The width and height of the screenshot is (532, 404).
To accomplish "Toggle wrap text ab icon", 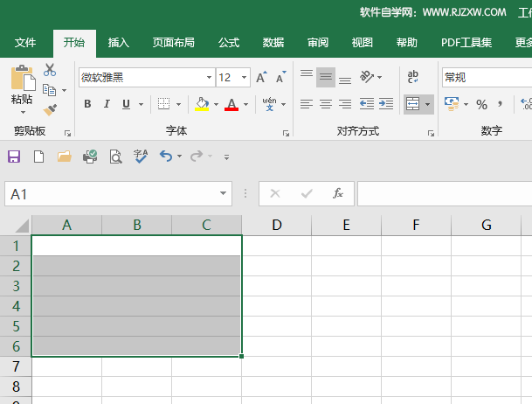I will pyautogui.click(x=413, y=77).
